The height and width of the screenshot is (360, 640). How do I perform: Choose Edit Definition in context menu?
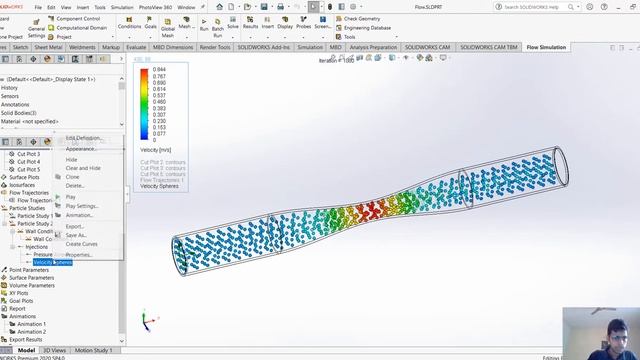point(84,138)
